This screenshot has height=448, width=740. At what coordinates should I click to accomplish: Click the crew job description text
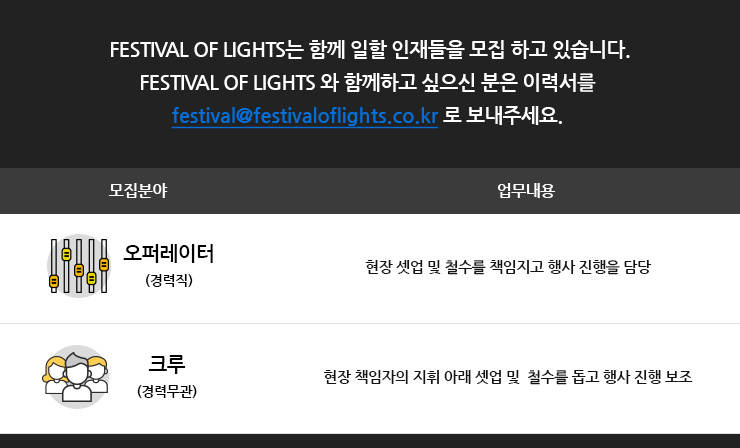(508, 377)
